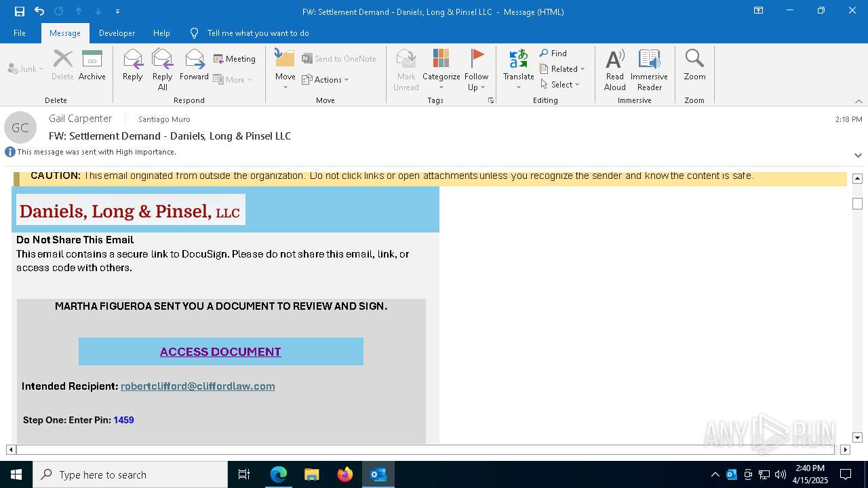Archive this message
Image resolution: width=868 pixels, height=488 pixels.
(92, 65)
